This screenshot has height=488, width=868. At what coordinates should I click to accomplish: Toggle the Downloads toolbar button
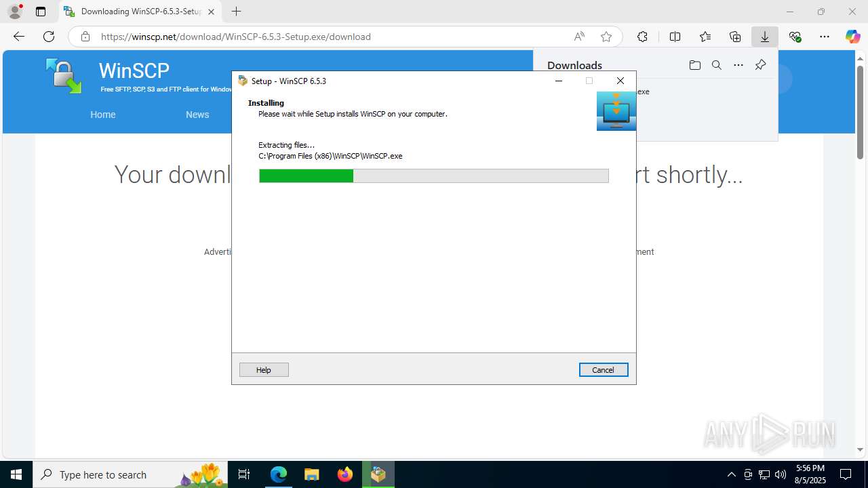coord(765,37)
